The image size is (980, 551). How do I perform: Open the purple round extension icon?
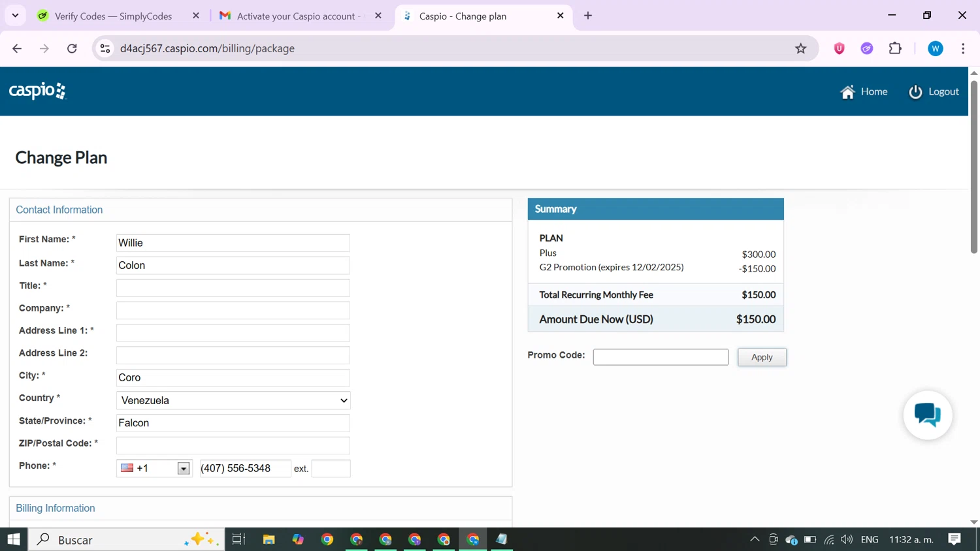[867, 48]
